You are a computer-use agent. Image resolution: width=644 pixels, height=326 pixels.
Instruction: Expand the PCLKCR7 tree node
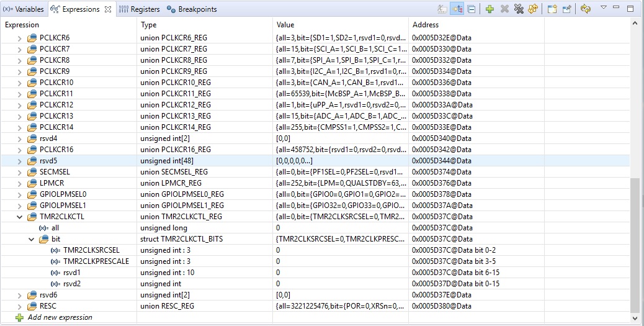pyautogui.click(x=19, y=49)
